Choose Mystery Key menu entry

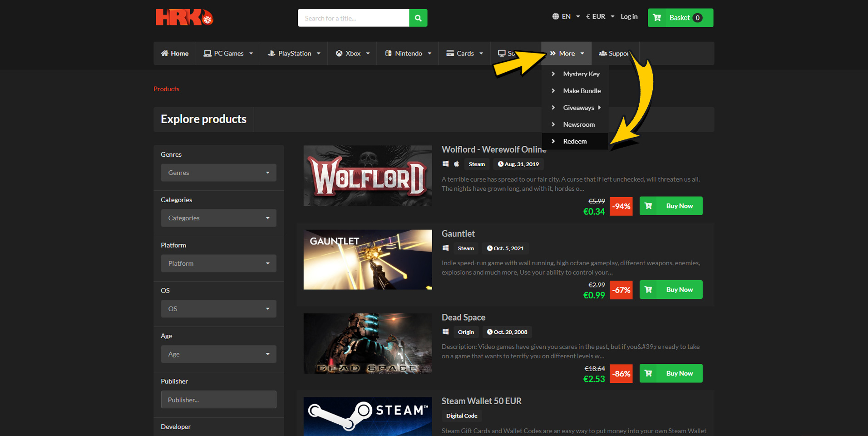click(x=581, y=74)
